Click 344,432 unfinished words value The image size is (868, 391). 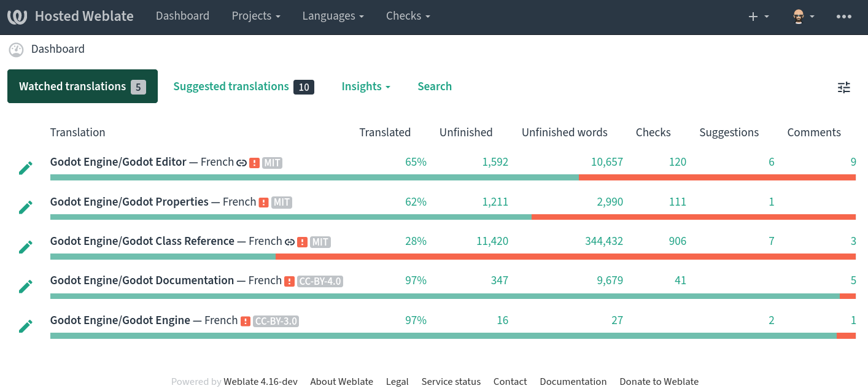click(x=604, y=241)
